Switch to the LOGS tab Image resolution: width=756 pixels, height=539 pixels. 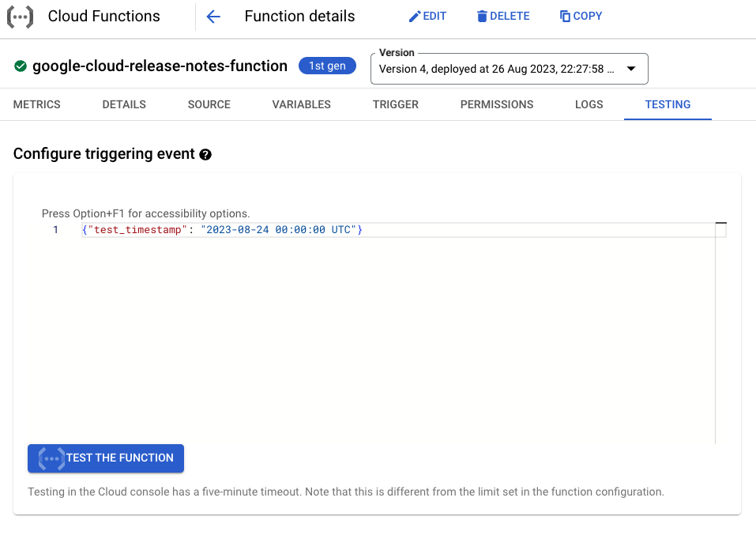[x=589, y=104]
